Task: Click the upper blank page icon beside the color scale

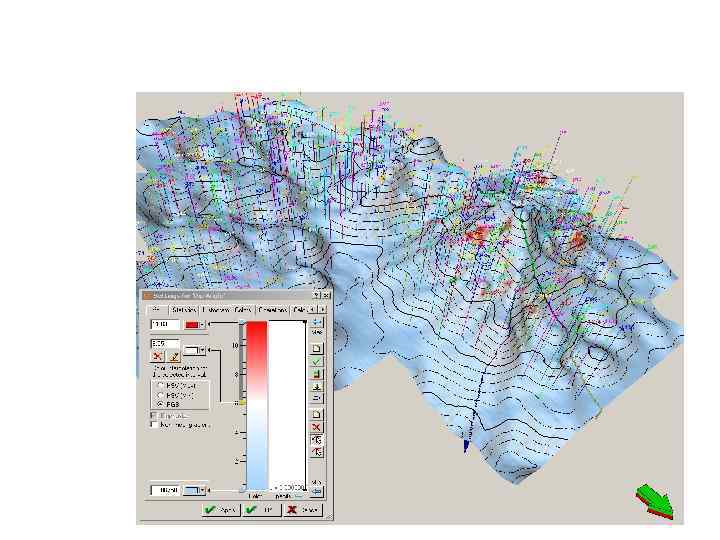Action: [x=316, y=349]
